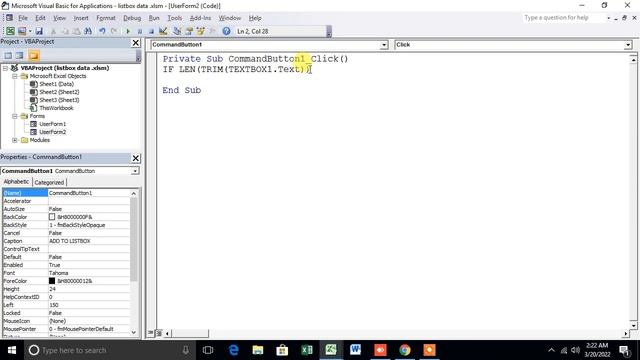
Task: Save the workbook with the floppy icon
Action: click(x=39, y=31)
